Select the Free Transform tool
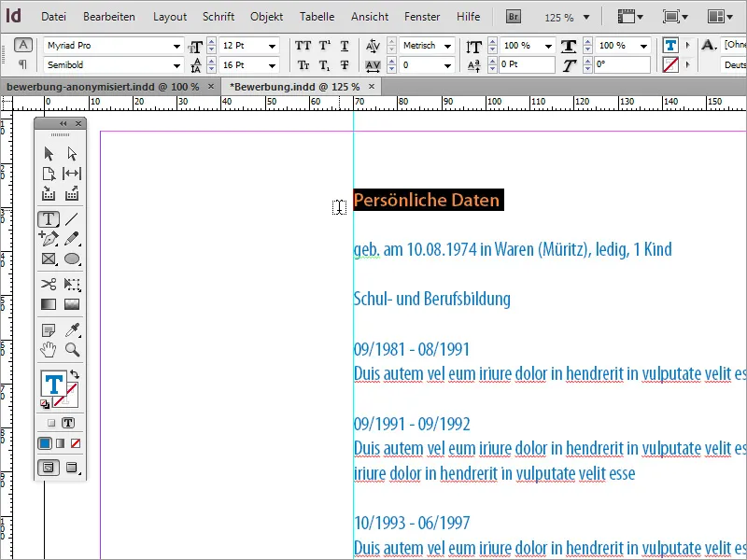Screen dimensions: 747x560 tap(72, 285)
